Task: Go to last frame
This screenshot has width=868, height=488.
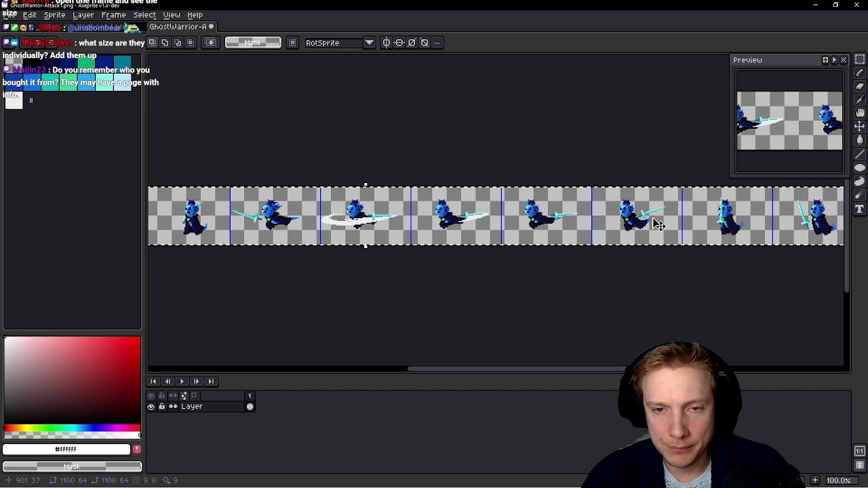Action: tap(211, 382)
